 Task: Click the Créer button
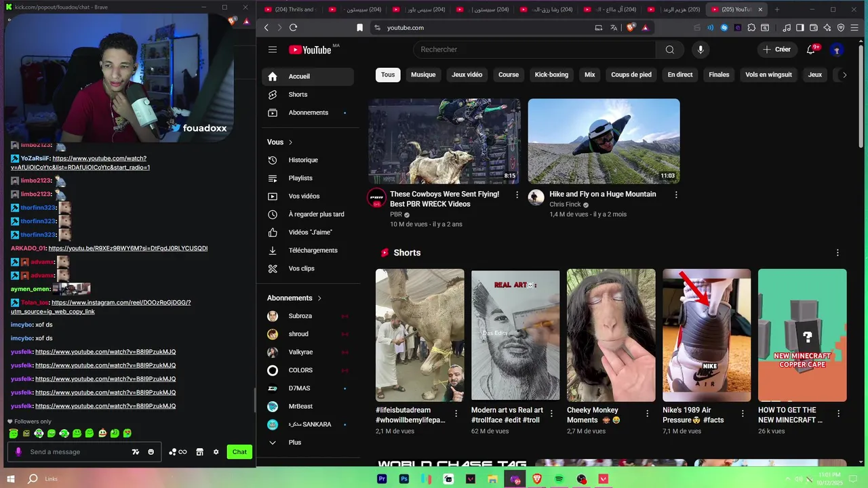776,49
